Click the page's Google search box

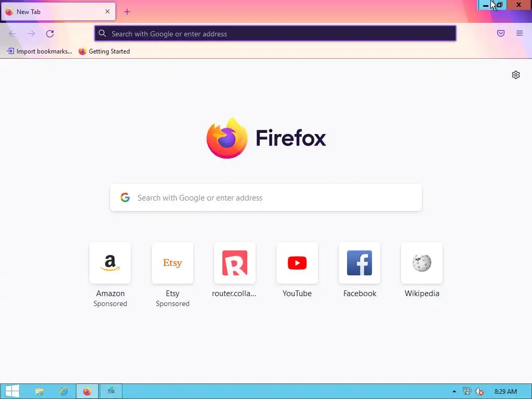pyautogui.click(x=266, y=197)
